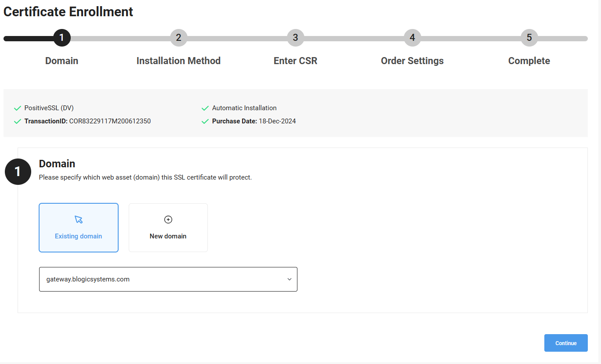Click the step 1 circle in progress bar

point(62,38)
